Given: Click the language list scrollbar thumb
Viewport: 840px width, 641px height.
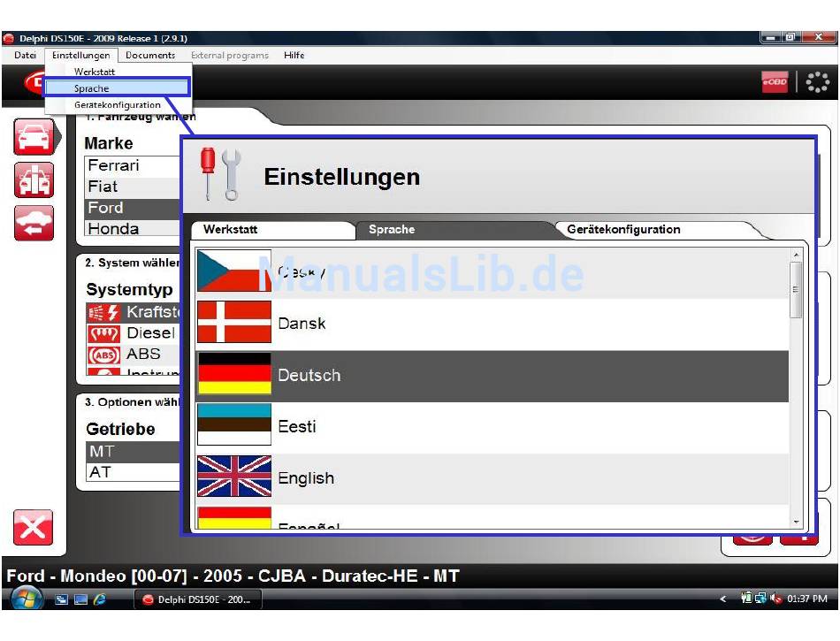Looking at the screenshot, I should click(796, 290).
